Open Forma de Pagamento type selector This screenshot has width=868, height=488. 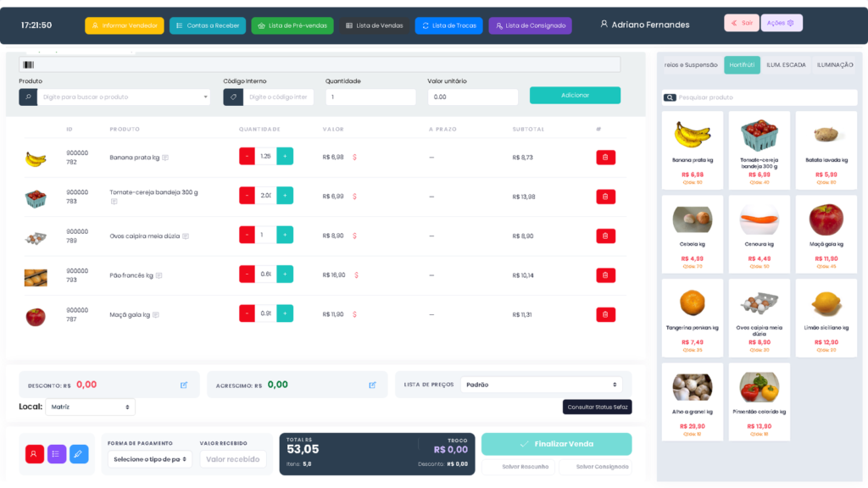click(x=149, y=459)
